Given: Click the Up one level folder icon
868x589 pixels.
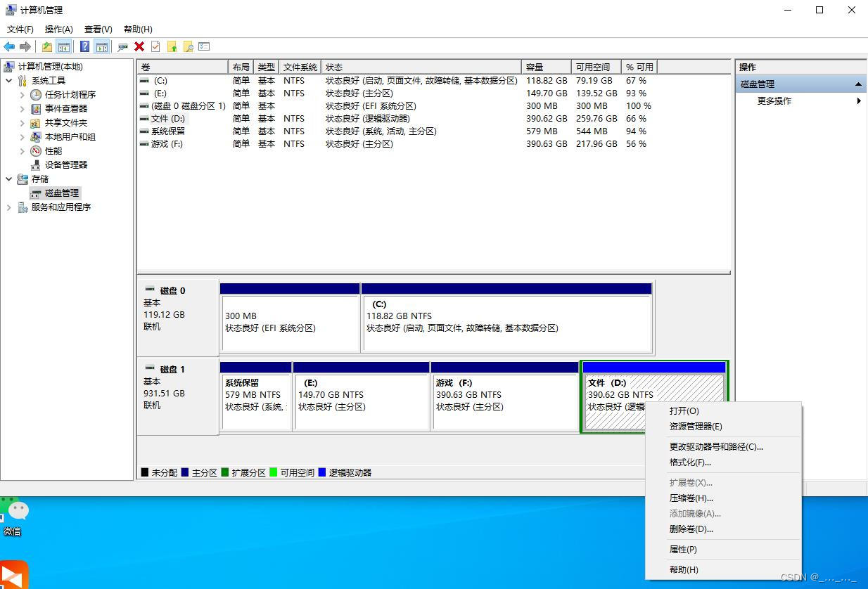Looking at the screenshot, I should click(x=46, y=46).
